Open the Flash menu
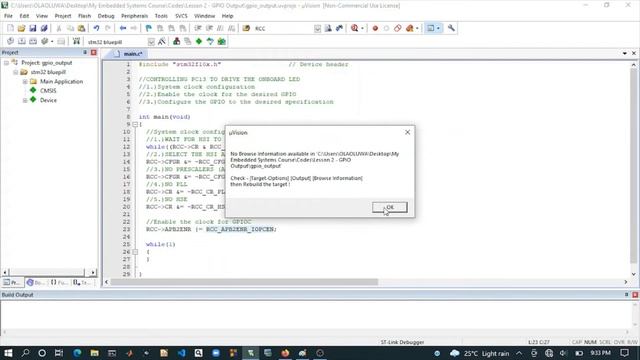 84,16
